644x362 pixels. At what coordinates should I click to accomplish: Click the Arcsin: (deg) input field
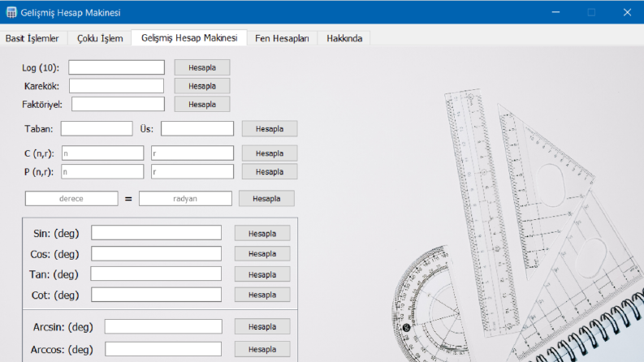pyautogui.click(x=163, y=326)
